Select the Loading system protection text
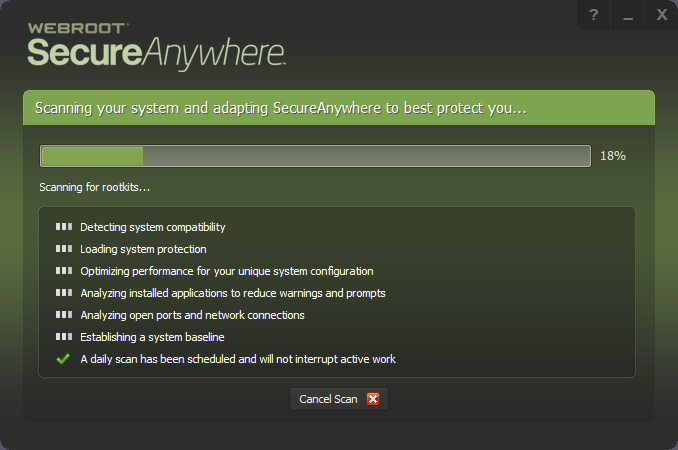This screenshot has width=678, height=450. [143, 249]
